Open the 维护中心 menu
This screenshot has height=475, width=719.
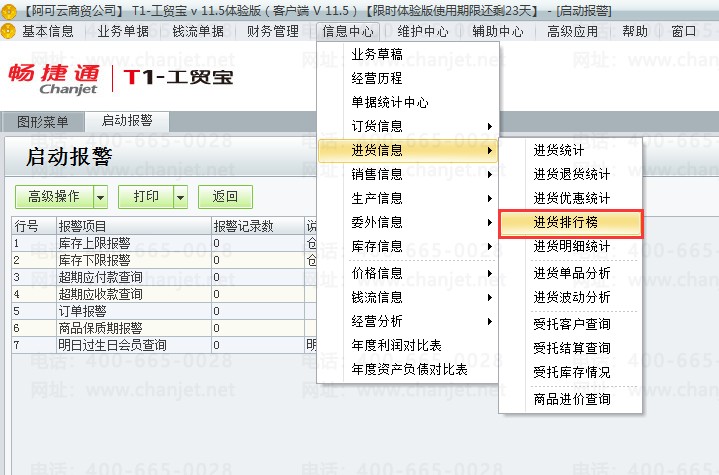coord(423,31)
